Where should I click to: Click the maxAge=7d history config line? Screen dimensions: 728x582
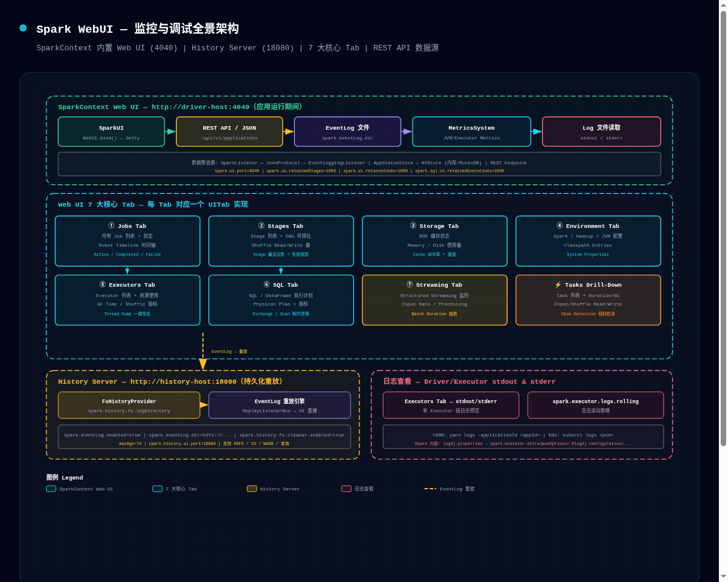coord(204,444)
